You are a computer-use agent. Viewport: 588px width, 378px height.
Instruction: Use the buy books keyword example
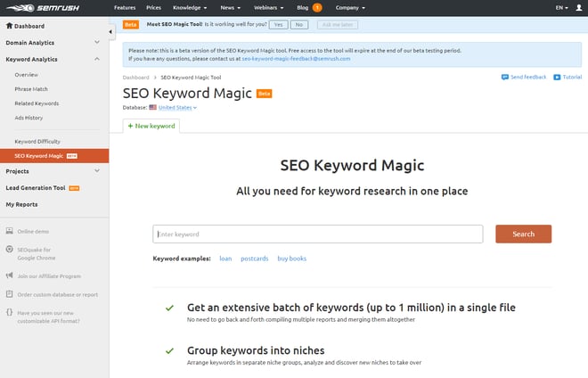pos(291,259)
